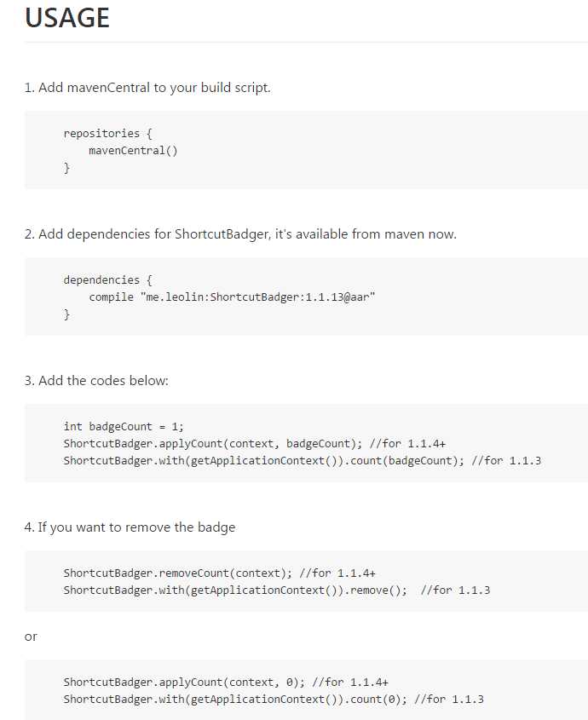The width and height of the screenshot is (588, 720).
Task: Click the count(badgeCount) code line
Action: (x=264, y=461)
